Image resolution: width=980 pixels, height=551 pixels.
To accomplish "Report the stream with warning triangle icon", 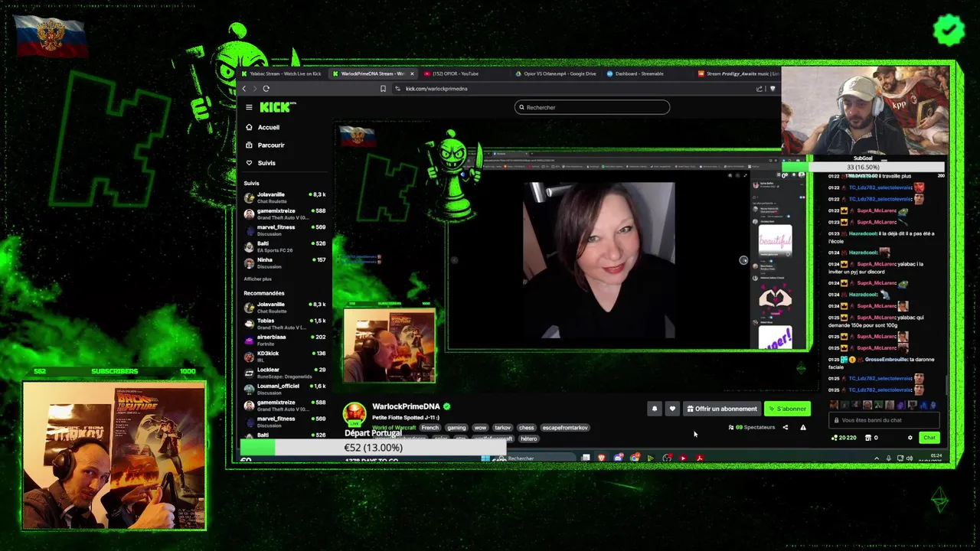I will pos(803,427).
